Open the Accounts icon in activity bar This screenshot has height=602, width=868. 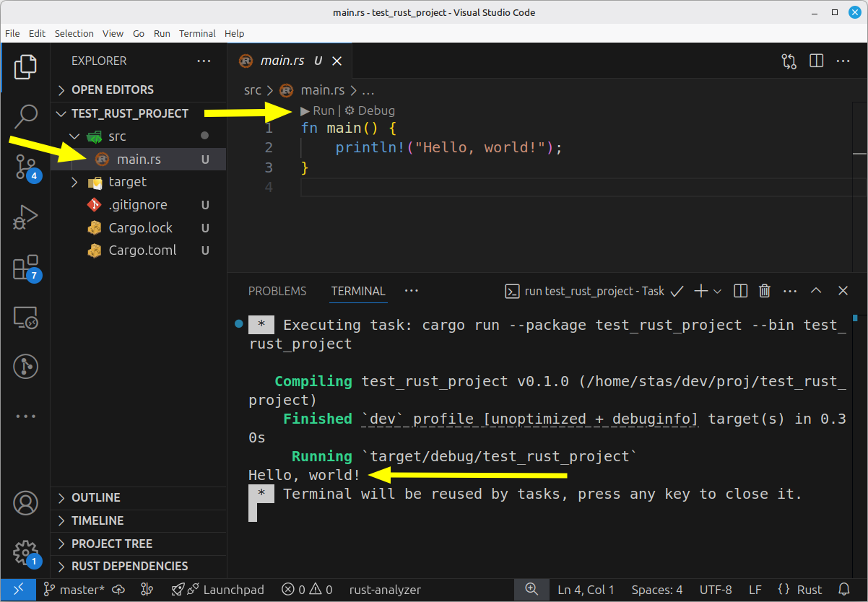pyautogui.click(x=25, y=502)
